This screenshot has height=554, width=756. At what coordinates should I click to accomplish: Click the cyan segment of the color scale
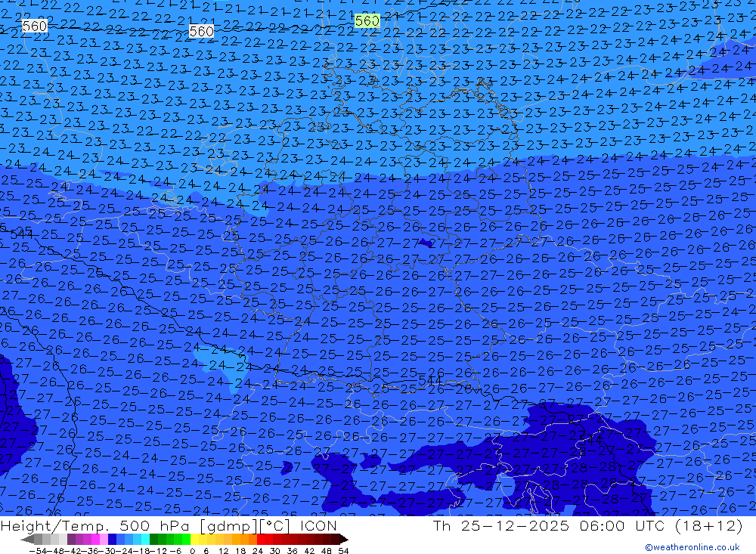[x=145, y=539]
